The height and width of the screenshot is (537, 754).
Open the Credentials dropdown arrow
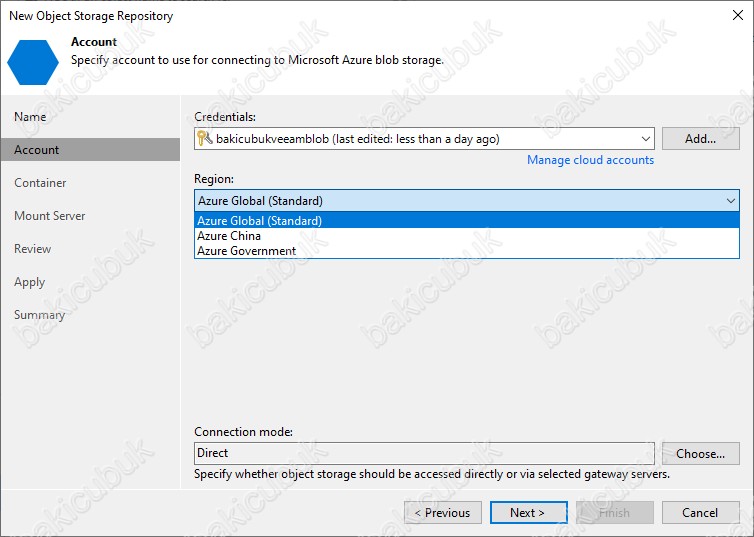pyautogui.click(x=645, y=139)
